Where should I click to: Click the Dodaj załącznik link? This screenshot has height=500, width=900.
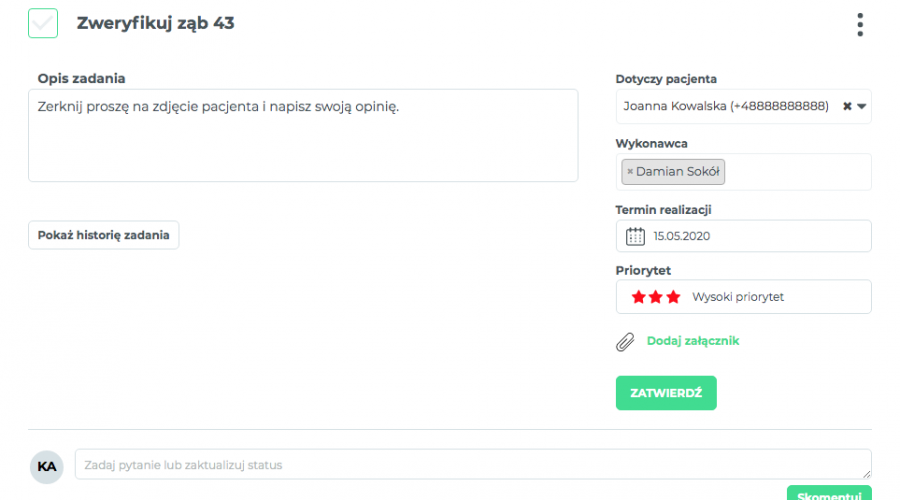coord(693,341)
